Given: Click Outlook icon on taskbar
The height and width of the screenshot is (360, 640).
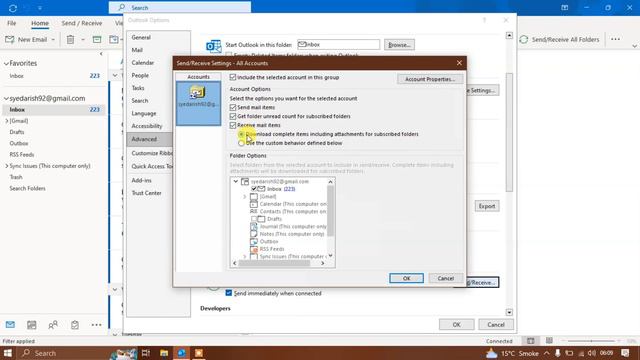Looking at the screenshot, I should pyautogui.click(x=182, y=353).
